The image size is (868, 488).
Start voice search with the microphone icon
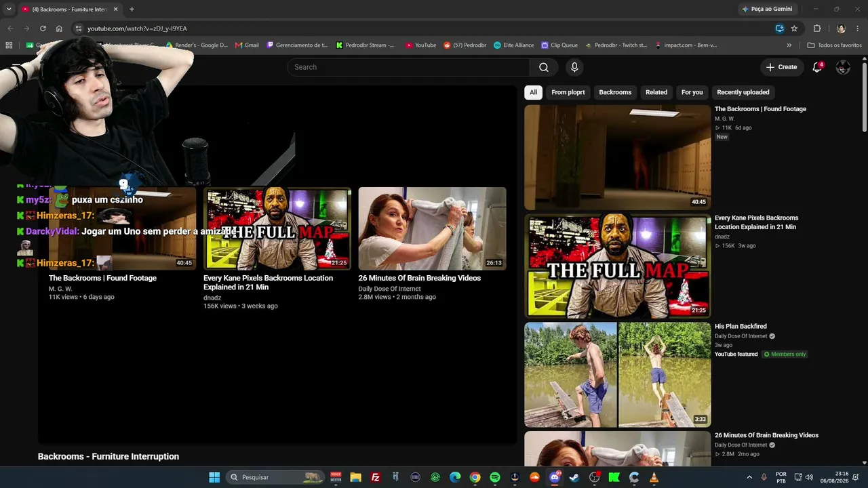coord(574,67)
